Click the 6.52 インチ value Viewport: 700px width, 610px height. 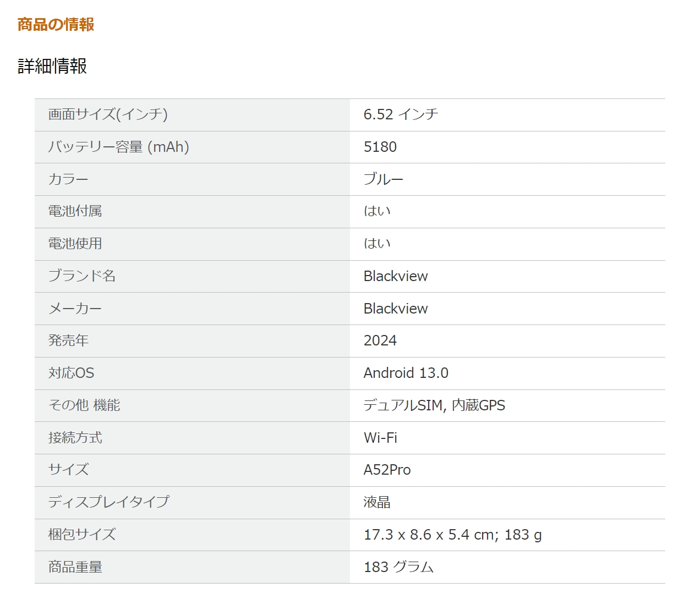(x=401, y=114)
